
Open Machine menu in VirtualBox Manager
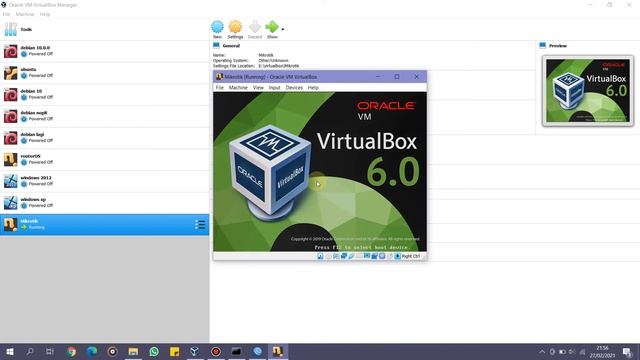tap(25, 14)
